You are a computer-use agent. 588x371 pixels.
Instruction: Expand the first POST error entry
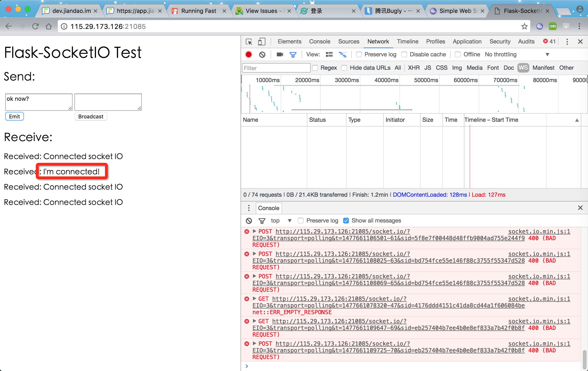tap(254, 231)
